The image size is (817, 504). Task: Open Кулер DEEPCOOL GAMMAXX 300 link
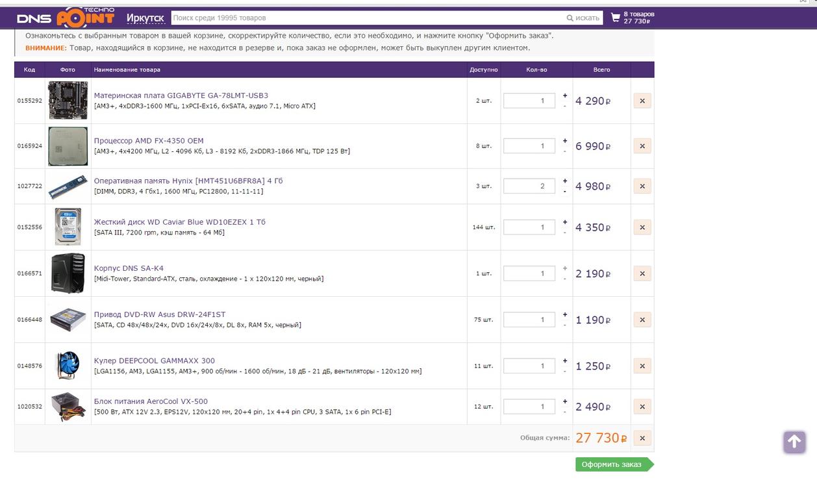click(155, 361)
